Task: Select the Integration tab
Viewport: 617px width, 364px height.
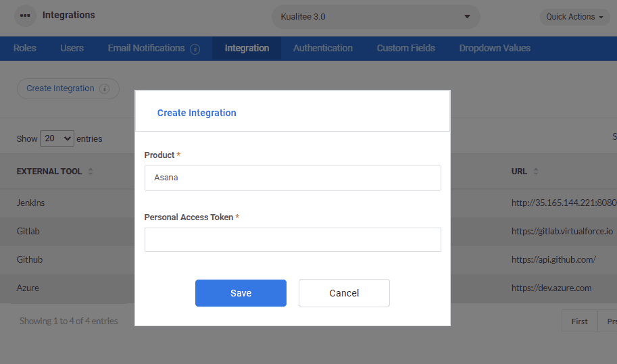Action: coord(247,49)
